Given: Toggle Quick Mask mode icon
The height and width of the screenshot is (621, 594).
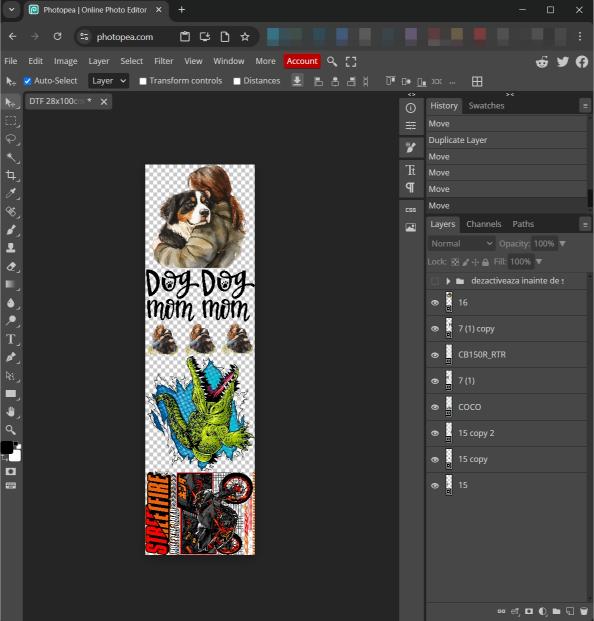Looking at the screenshot, I should point(11,471).
